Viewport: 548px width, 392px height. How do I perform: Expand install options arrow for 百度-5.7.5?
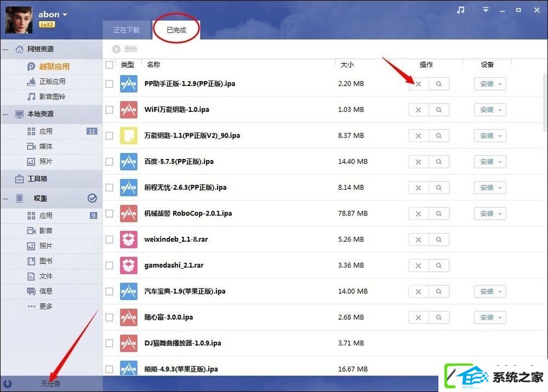pyautogui.click(x=500, y=162)
